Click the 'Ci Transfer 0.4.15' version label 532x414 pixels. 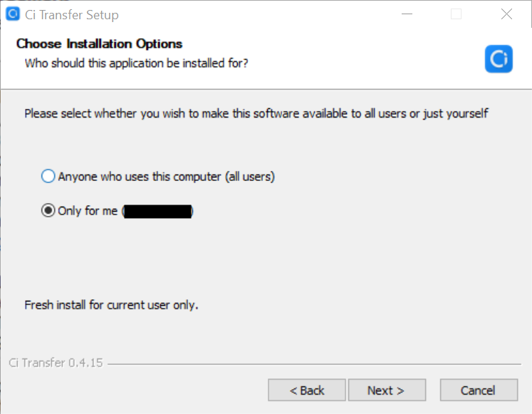tap(56, 363)
